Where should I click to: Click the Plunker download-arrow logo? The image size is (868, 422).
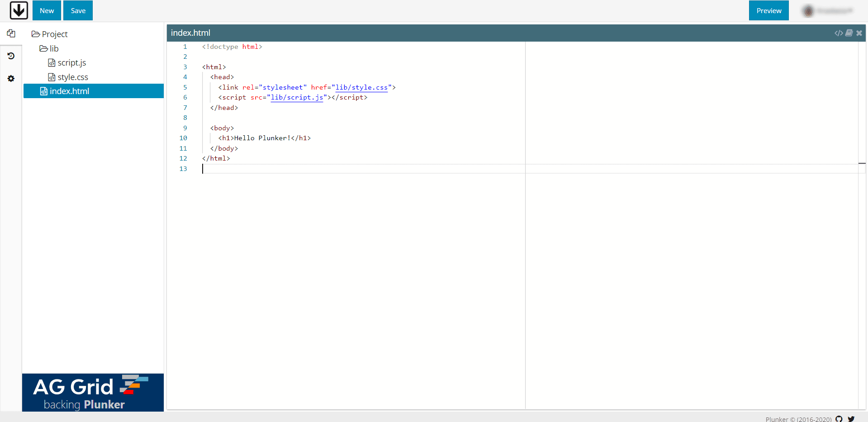click(x=19, y=10)
